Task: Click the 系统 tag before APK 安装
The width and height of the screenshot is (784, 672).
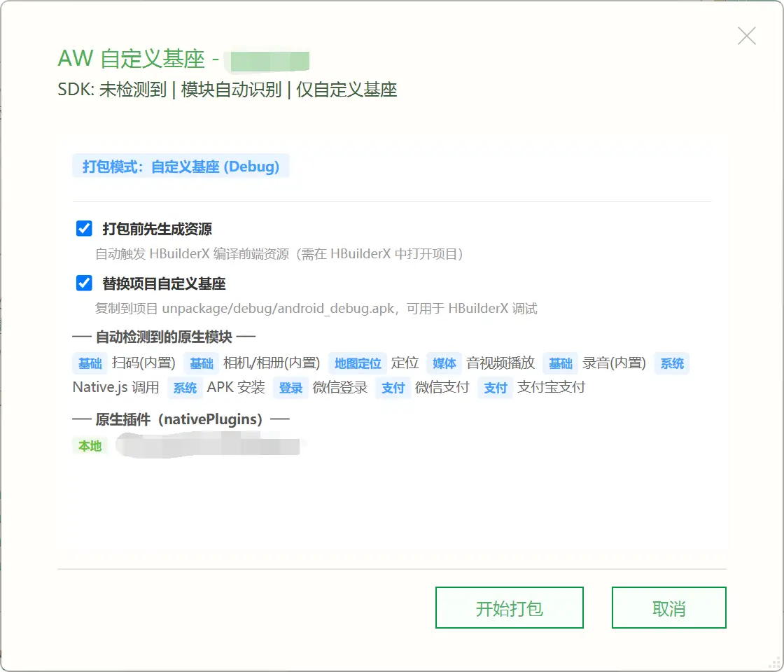Action: pyautogui.click(x=185, y=388)
